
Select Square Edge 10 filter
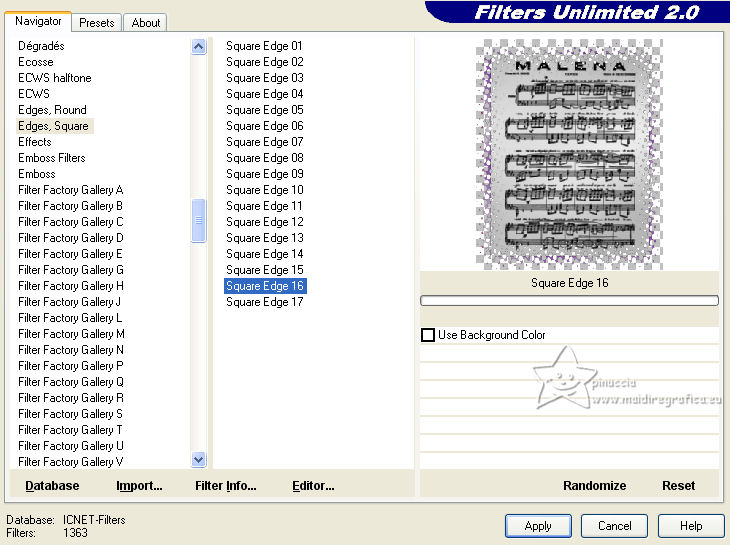pos(264,190)
